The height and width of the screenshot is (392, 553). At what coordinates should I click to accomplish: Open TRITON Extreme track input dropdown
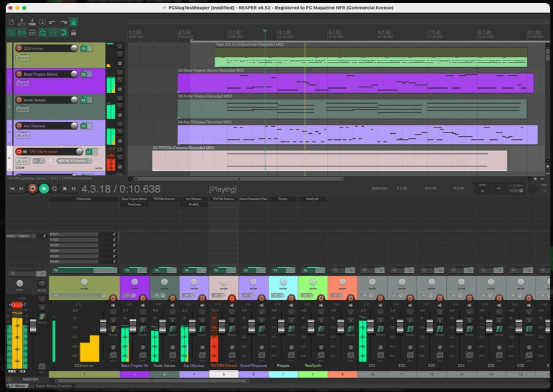(39, 161)
